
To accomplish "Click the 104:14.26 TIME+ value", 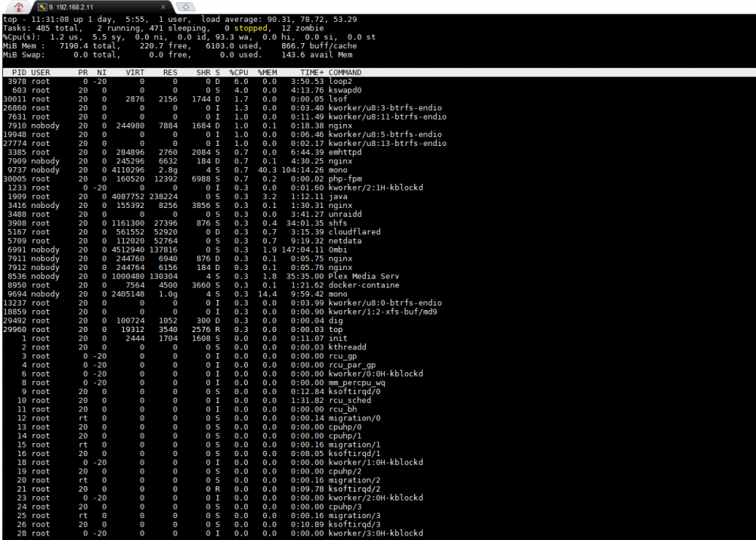I will [303, 169].
